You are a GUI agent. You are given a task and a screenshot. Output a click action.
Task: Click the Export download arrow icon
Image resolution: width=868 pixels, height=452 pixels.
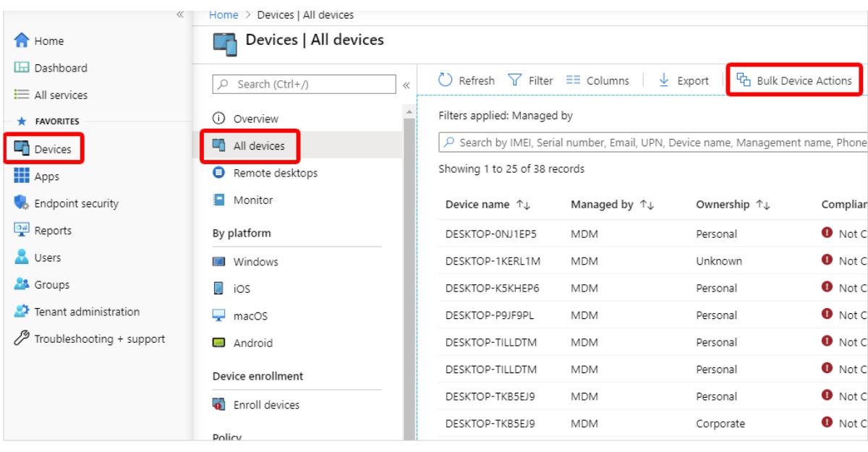(664, 80)
